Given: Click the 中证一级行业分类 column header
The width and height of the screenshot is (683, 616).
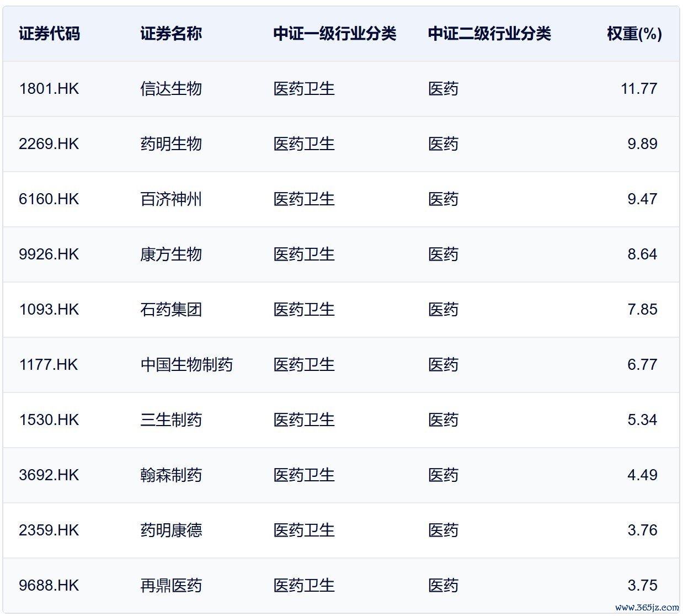Looking at the screenshot, I should point(335,34).
